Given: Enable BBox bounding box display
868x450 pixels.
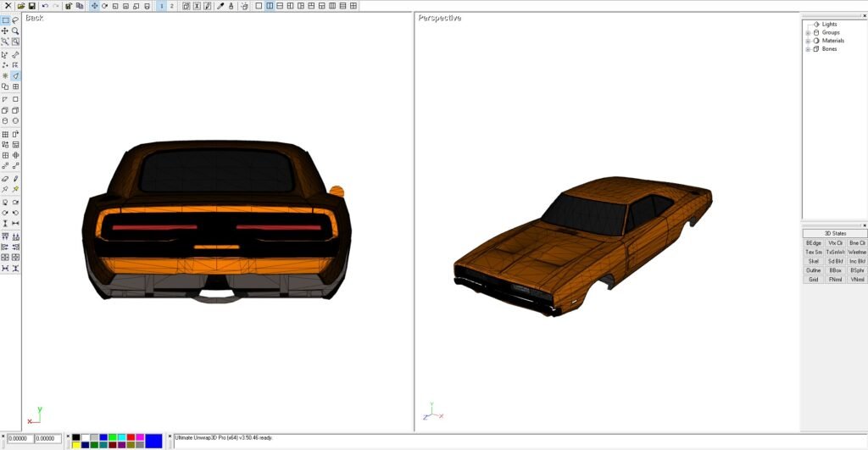Looking at the screenshot, I should [x=835, y=270].
